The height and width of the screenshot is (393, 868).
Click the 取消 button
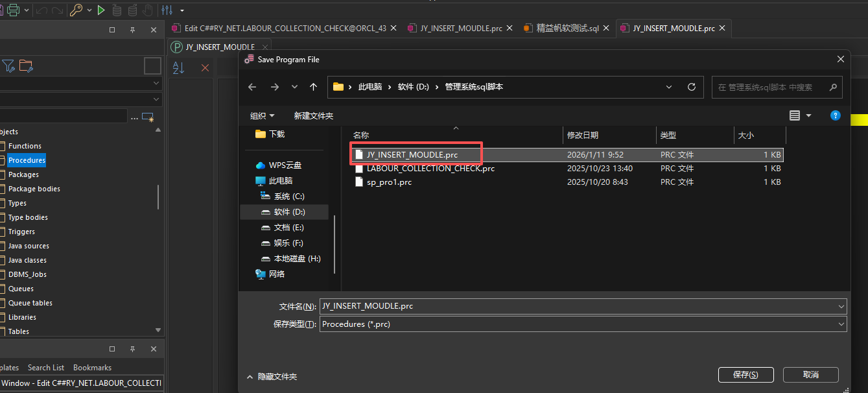(811, 375)
